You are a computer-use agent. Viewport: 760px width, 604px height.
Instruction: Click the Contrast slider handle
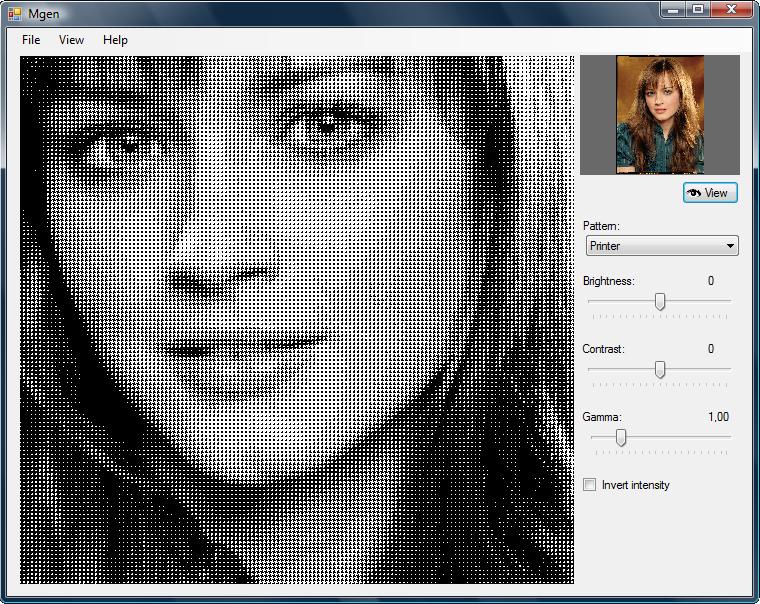tap(660, 369)
